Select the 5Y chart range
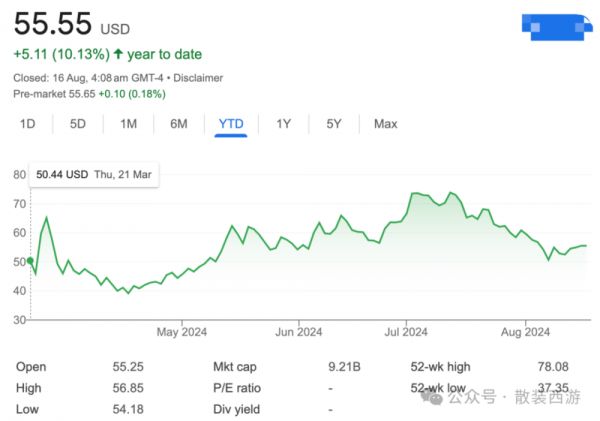 click(334, 124)
